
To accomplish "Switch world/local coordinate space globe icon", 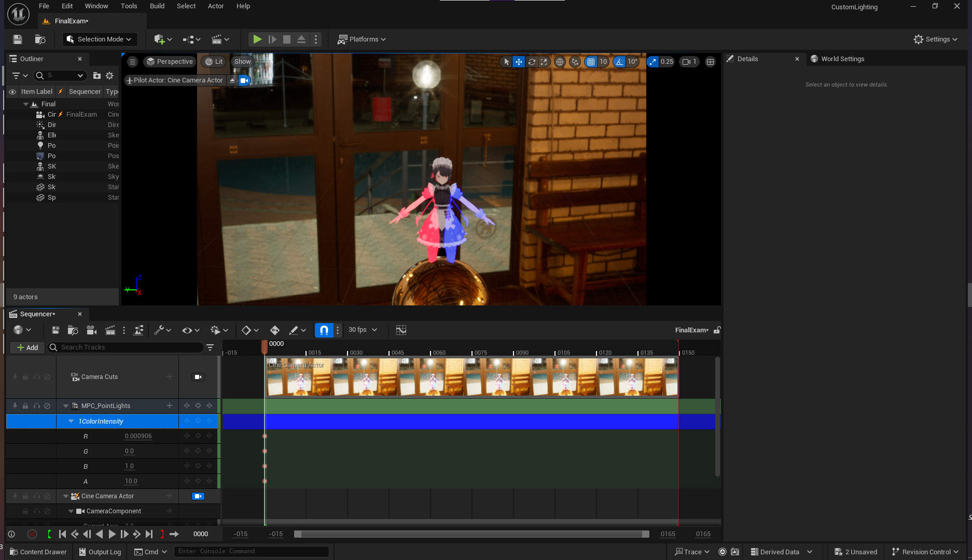I will coord(560,62).
